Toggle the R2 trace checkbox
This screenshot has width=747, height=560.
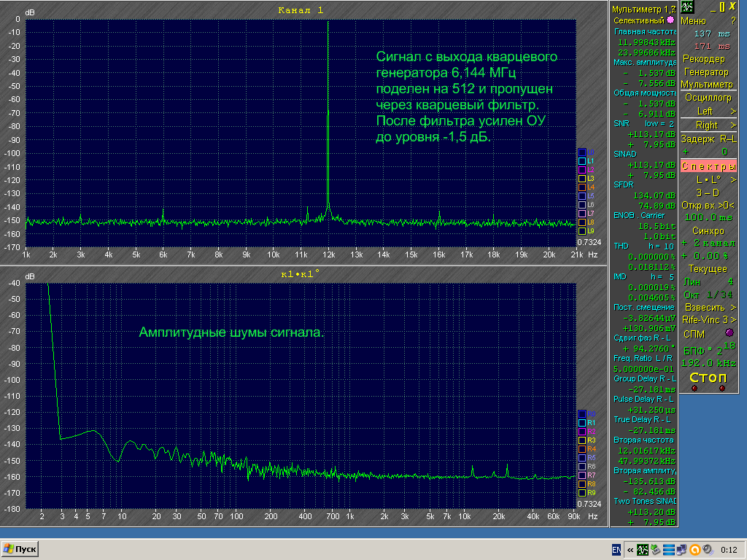click(x=581, y=432)
